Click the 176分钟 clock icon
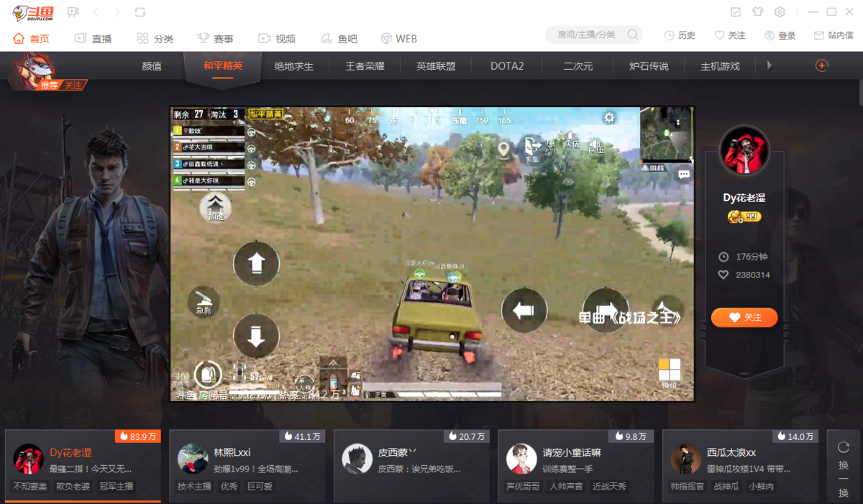863x504 pixels. tap(723, 257)
